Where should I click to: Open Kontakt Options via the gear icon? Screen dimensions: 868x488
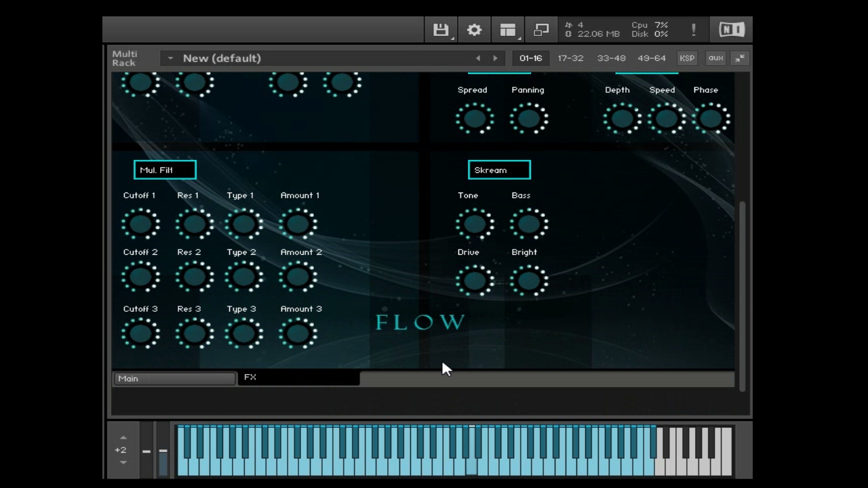coord(473,29)
